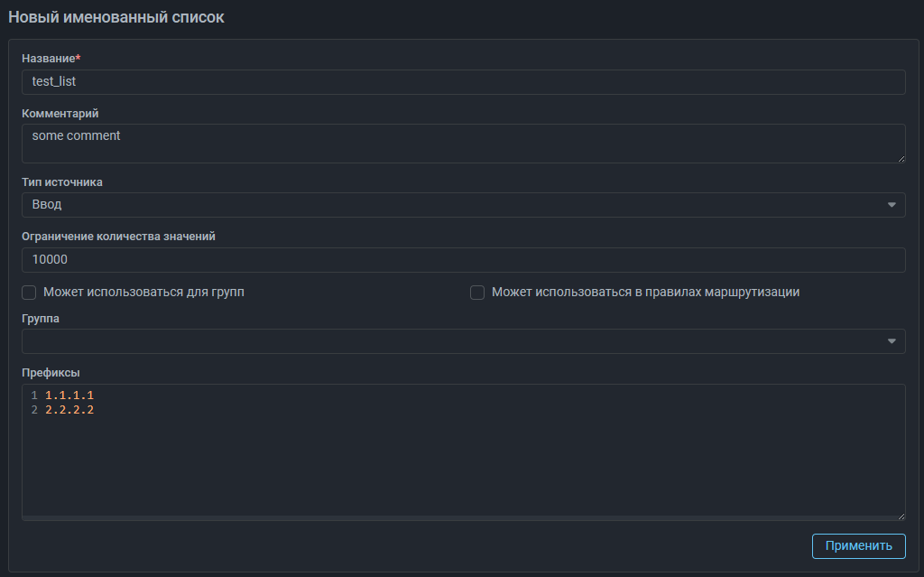924x577 pixels.
Task: Tick Может использоваться в правилах маршрутизации checkbox
Action: tap(477, 293)
